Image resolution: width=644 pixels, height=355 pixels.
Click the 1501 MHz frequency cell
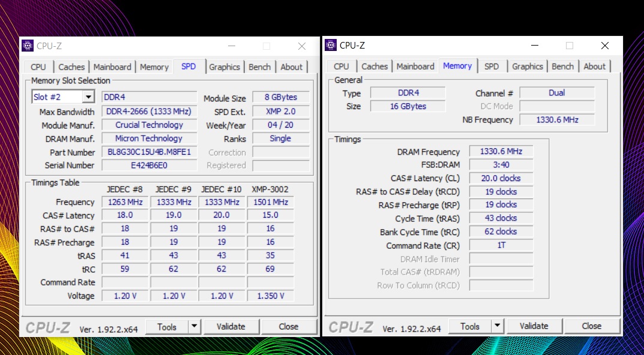click(270, 202)
